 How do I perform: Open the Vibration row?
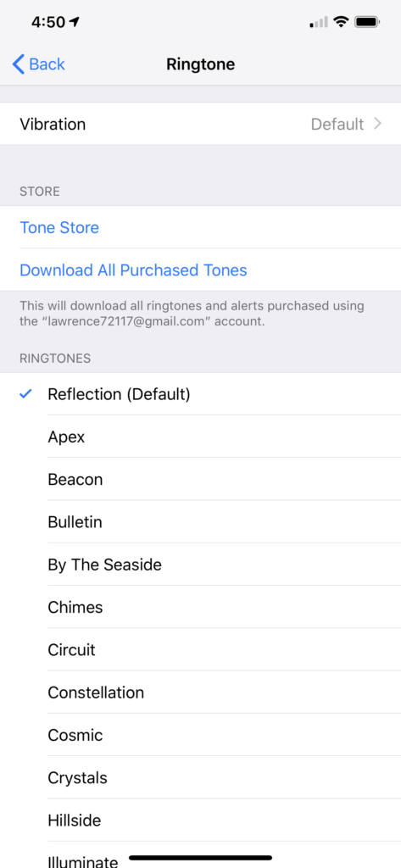pyautogui.click(x=200, y=124)
